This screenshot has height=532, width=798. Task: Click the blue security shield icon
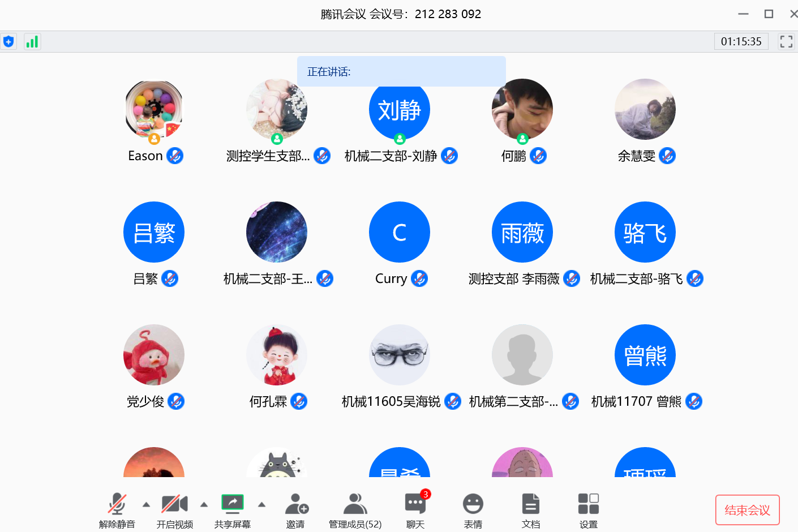pyautogui.click(x=8, y=42)
